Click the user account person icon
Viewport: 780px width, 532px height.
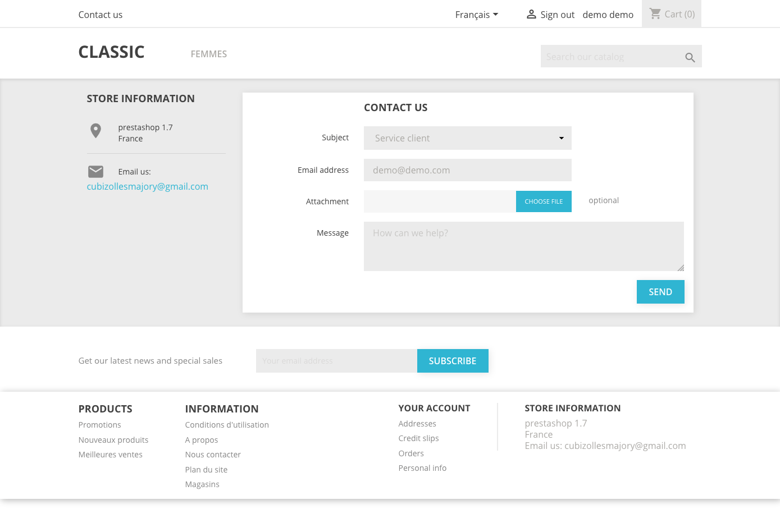531,15
